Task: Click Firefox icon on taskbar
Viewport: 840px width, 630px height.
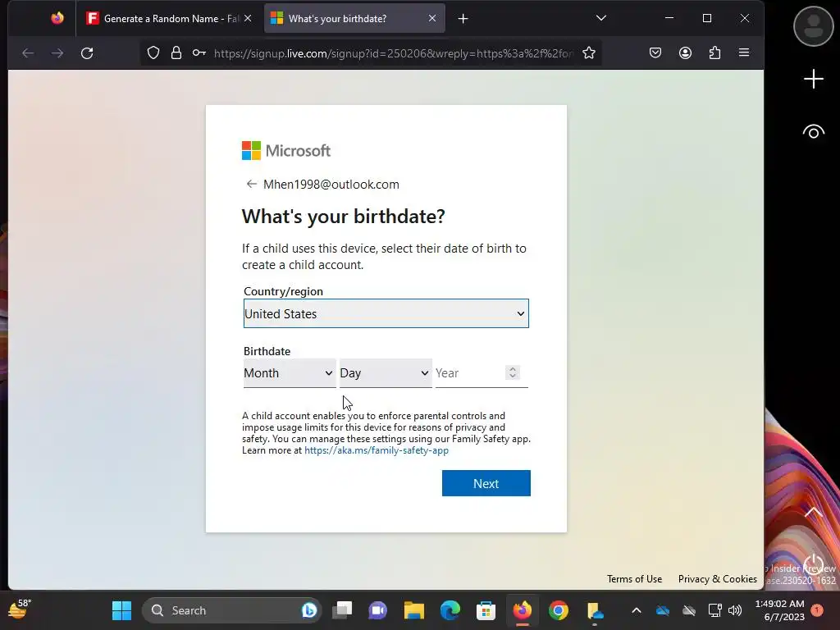Action: tap(523, 610)
